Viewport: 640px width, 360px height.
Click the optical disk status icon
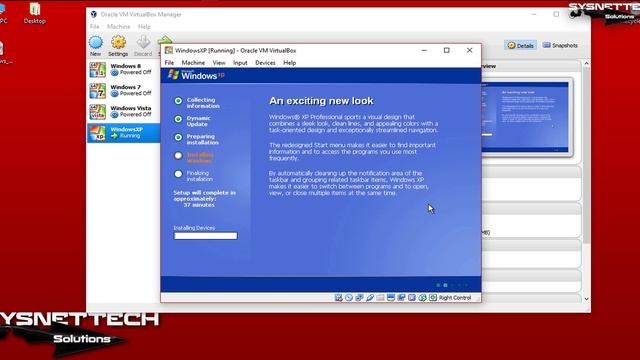point(349,298)
